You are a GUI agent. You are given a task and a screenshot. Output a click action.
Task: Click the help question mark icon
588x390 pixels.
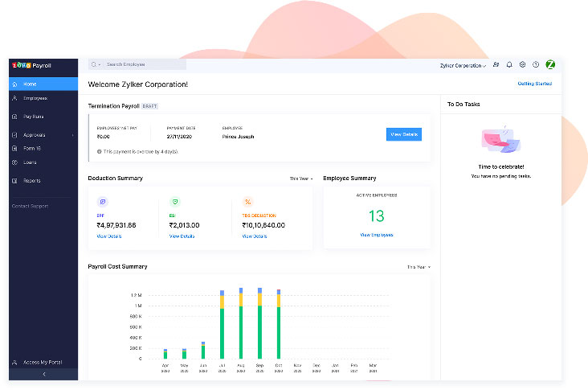(536, 64)
